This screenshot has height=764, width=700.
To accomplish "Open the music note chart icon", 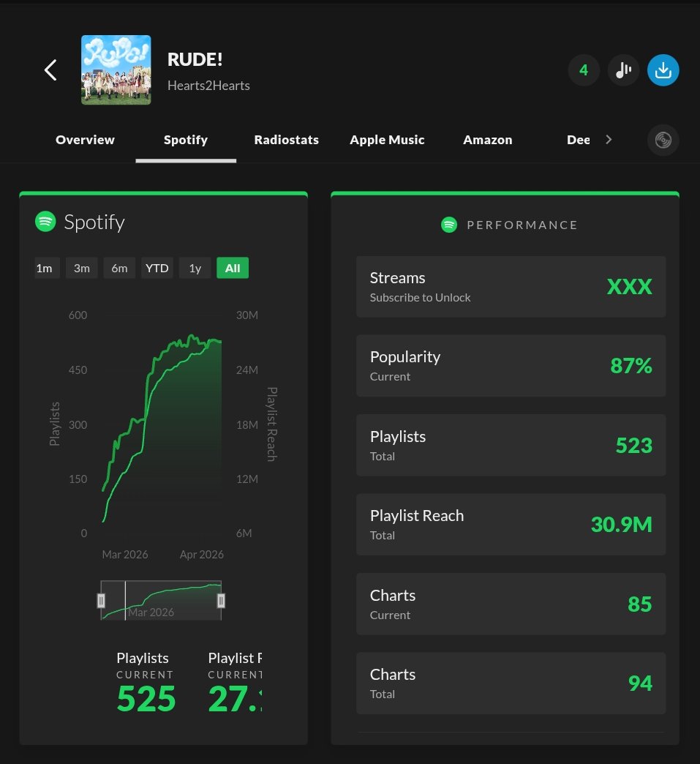I will click(x=623, y=70).
